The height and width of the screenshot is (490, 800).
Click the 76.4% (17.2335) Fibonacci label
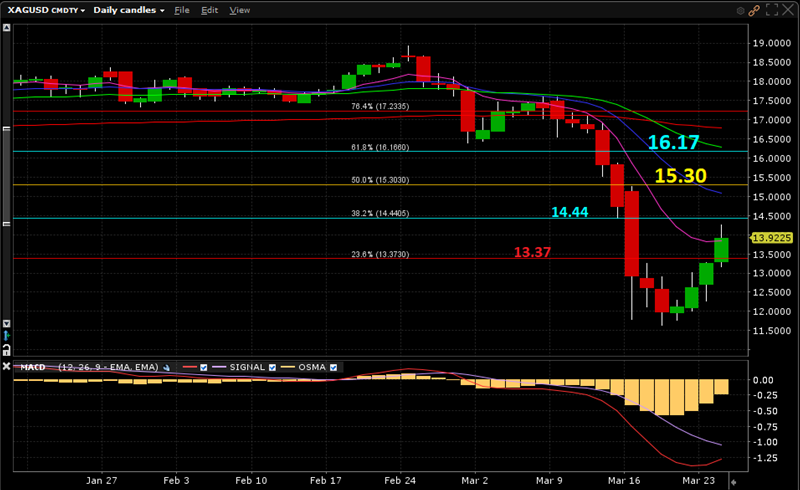(x=380, y=106)
